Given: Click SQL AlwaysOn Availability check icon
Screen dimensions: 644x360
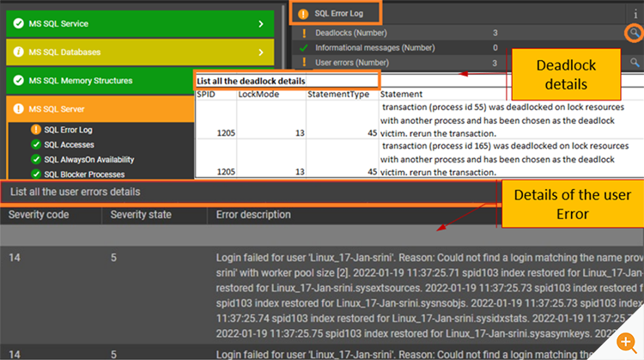Looking at the screenshot, I should [x=36, y=159].
